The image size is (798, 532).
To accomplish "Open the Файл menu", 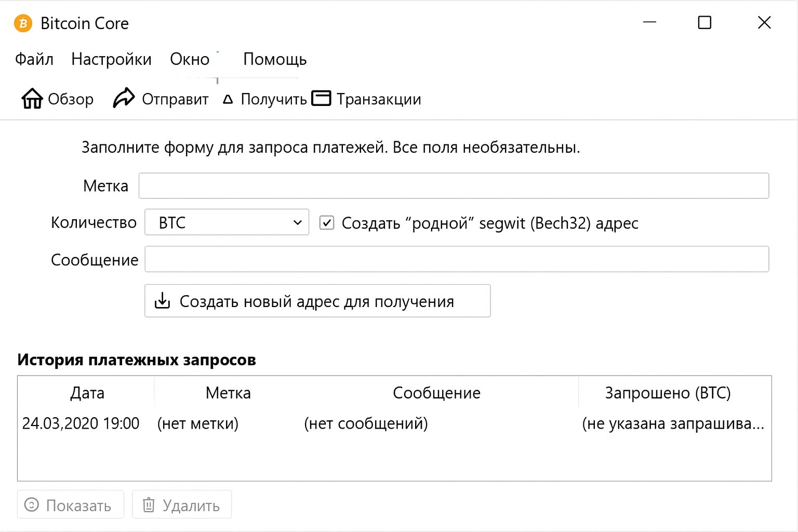I will (x=34, y=59).
